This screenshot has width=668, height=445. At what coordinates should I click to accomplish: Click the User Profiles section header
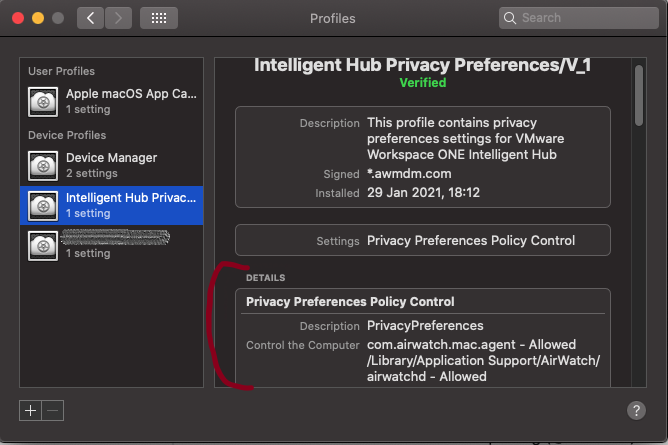coord(61,71)
